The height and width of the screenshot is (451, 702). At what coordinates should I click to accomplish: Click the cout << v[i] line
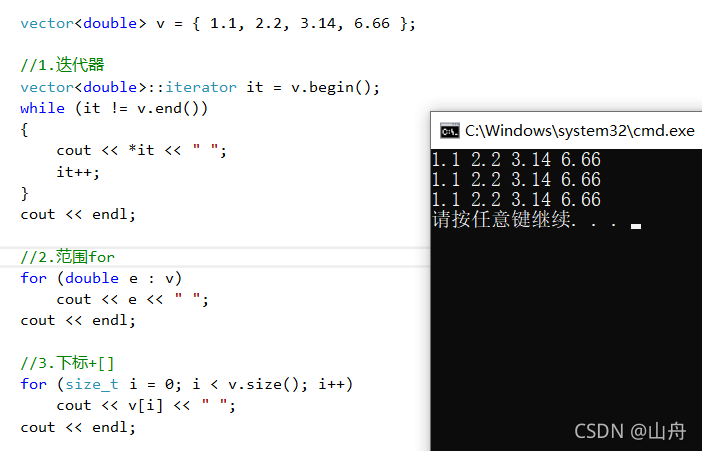[146, 405]
